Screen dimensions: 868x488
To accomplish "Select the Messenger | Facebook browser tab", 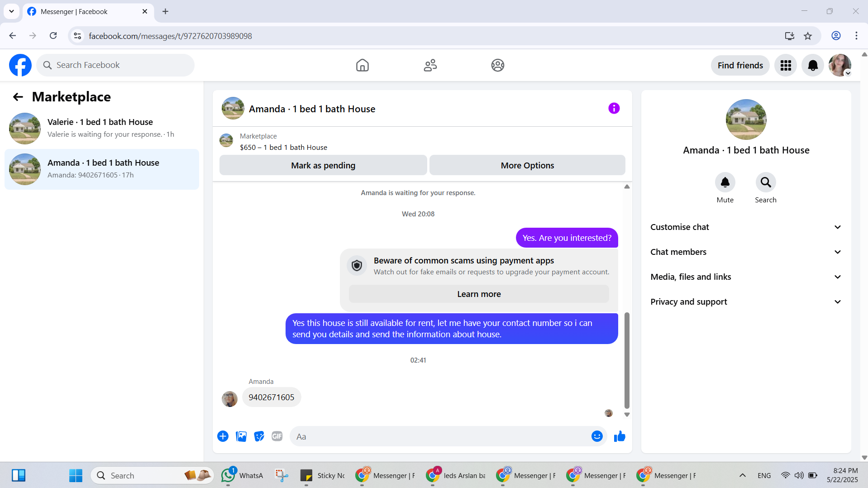I will [88, 12].
